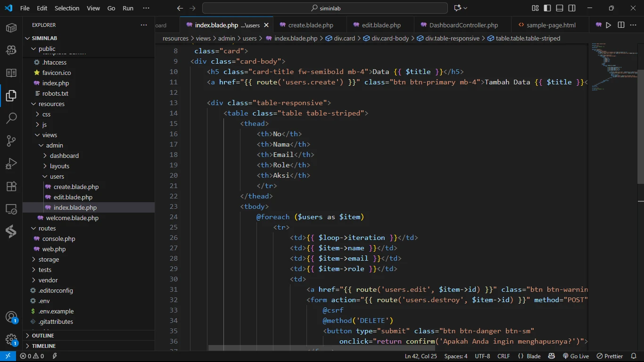Open the Selection menu
Image resolution: width=644 pixels, height=362 pixels.
coord(67,8)
